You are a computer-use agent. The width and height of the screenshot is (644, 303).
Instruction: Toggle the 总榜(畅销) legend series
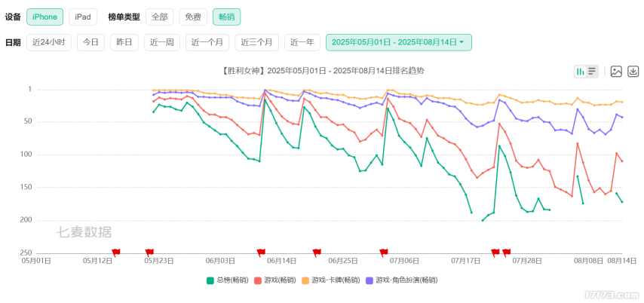227,280
